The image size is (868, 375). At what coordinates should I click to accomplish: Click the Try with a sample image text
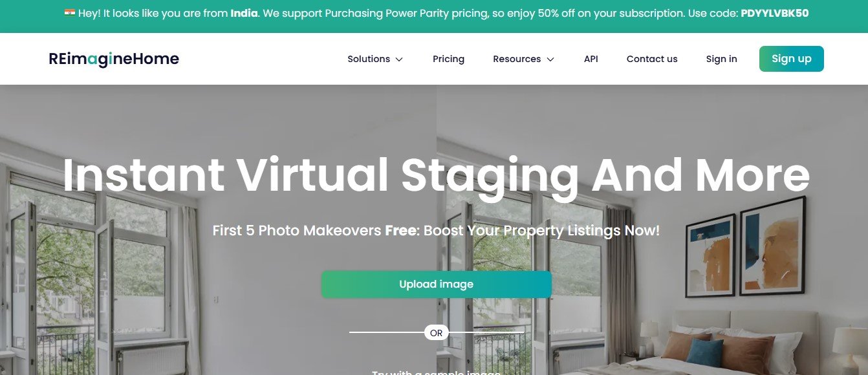click(x=436, y=372)
